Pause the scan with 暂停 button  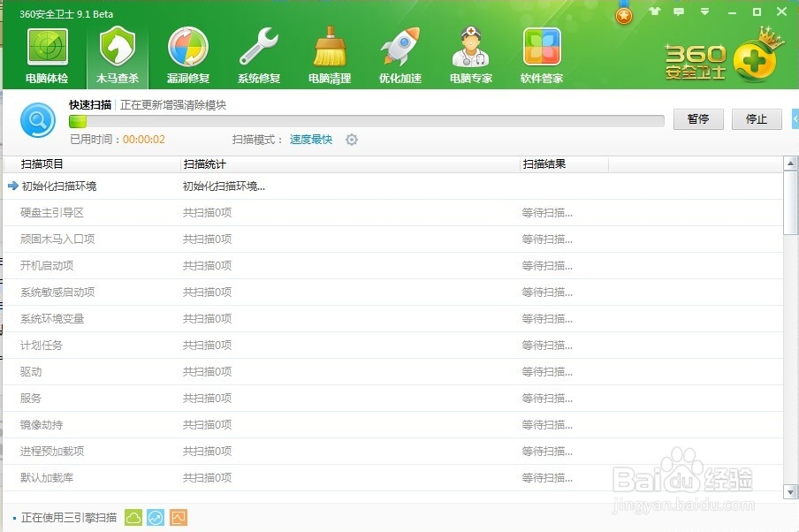698,119
